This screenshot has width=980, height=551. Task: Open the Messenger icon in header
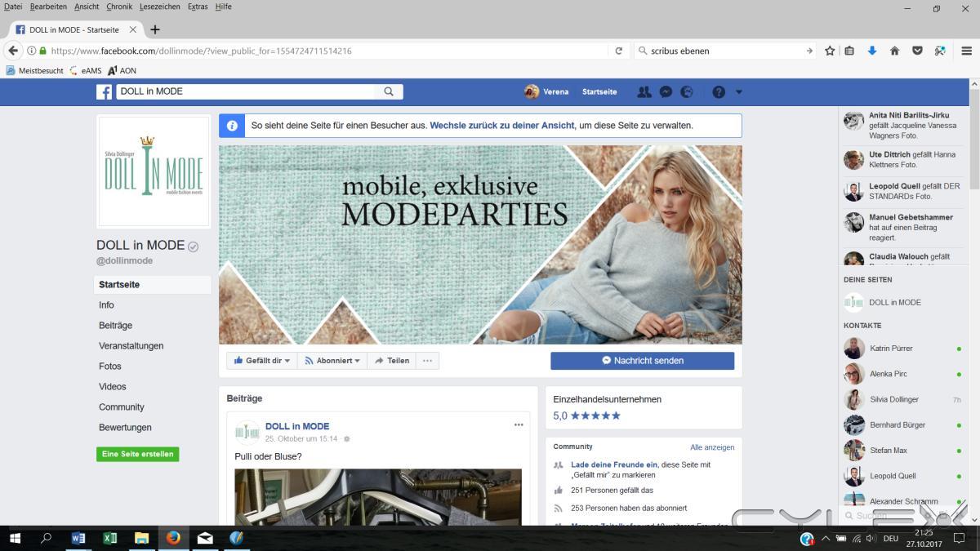pos(666,92)
